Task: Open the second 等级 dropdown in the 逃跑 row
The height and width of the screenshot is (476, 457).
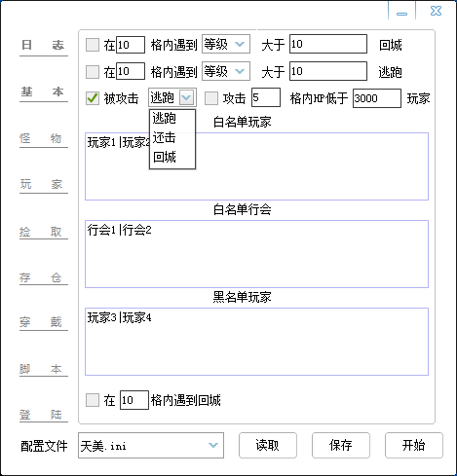Action: point(226,71)
